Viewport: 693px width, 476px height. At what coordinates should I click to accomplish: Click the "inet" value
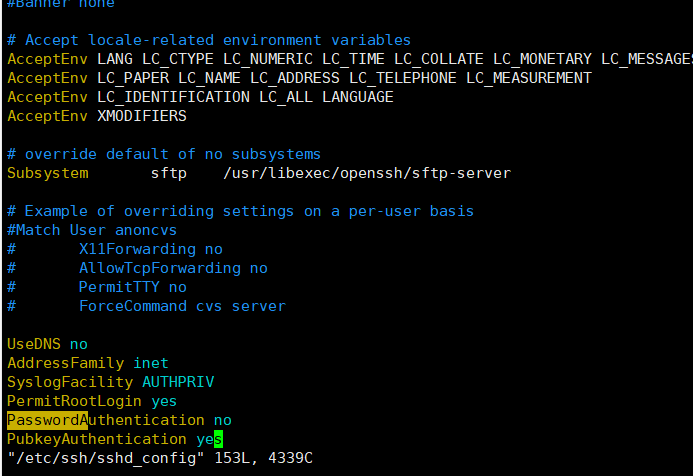[150, 363]
